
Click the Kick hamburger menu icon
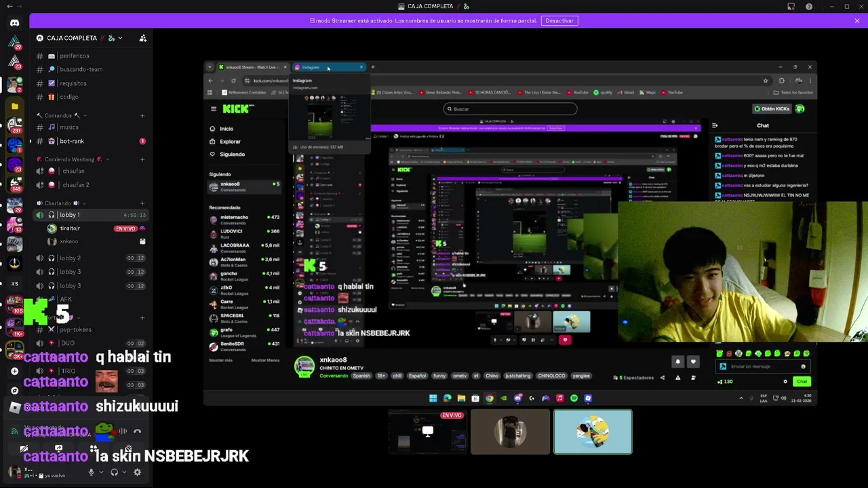tap(214, 109)
